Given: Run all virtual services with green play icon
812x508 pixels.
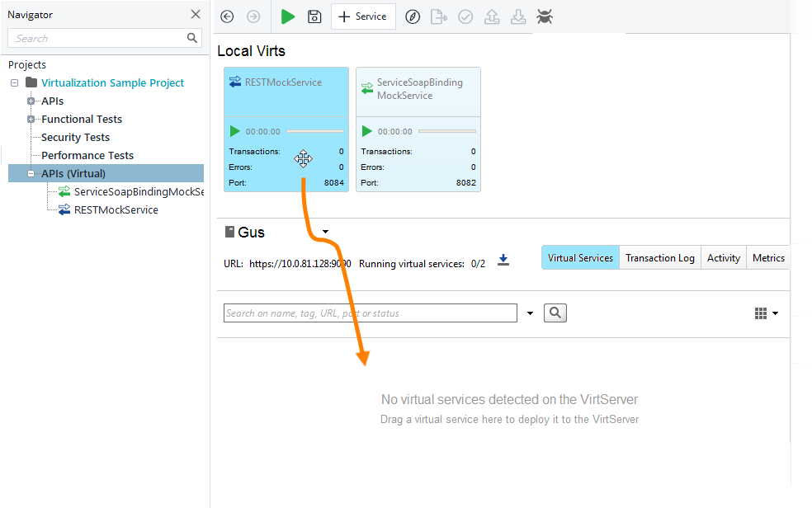Looking at the screenshot, I should coord(287,16).
